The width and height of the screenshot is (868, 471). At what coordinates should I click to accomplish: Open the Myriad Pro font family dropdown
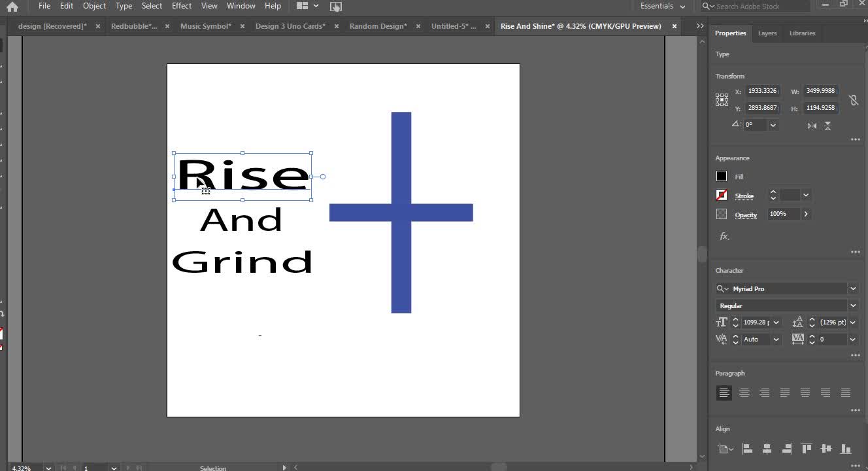click(x=853, y=288)
